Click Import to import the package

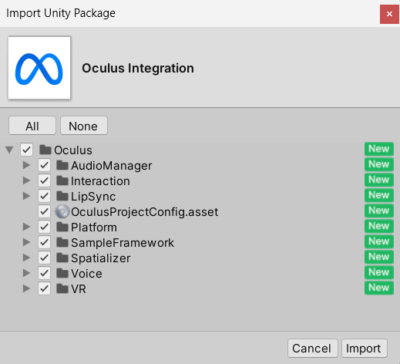click(364, 349)
